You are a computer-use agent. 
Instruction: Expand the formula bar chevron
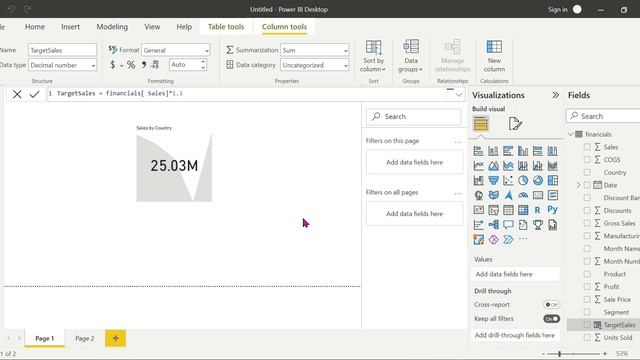click(459, 95)
